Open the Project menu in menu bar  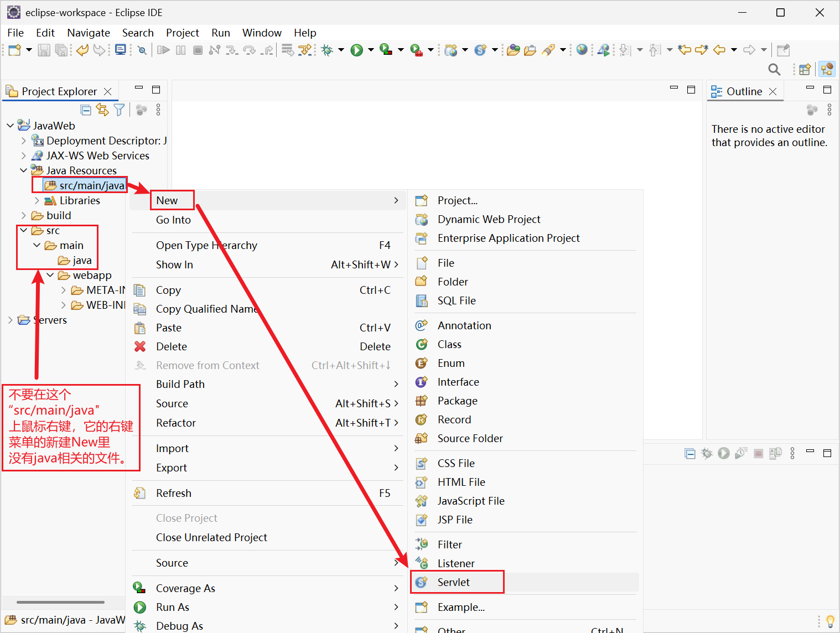tap(183, 33)
